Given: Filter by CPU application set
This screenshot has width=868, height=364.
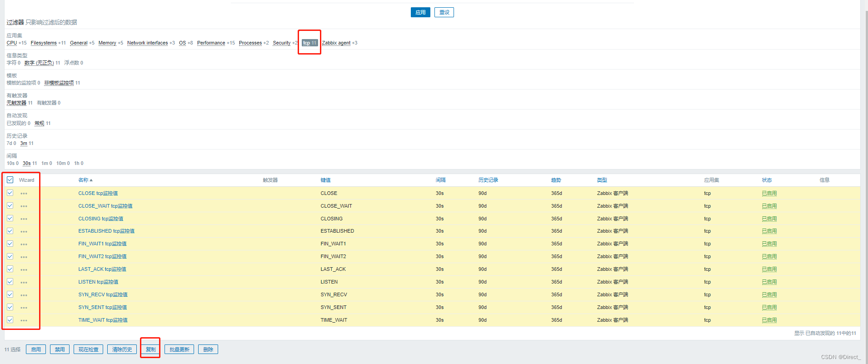Looking at the screenshot, I should pyautogui.click(x=12, y=43).
